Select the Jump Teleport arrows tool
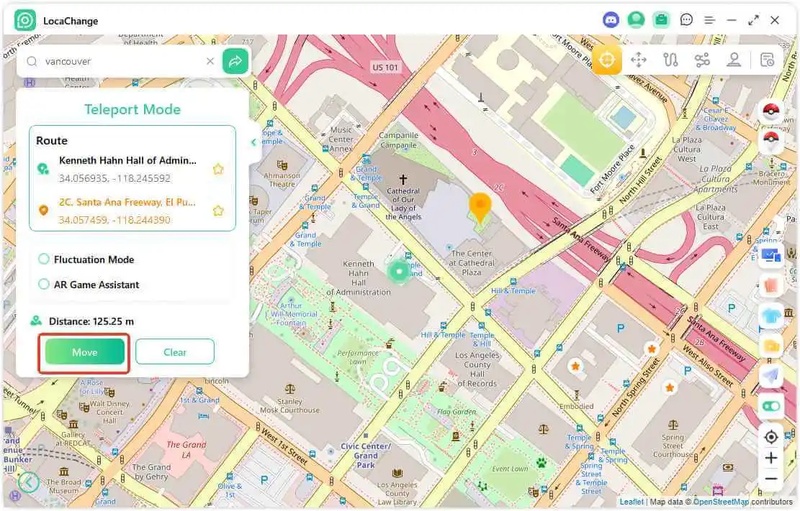The height and width of the screenshot is (511, 800). tap(639, 60)
